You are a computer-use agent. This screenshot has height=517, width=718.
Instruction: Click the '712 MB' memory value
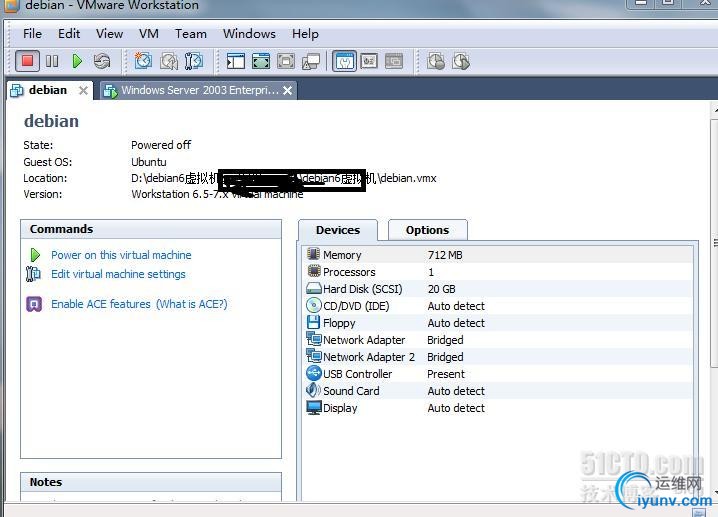click(445, 255)
